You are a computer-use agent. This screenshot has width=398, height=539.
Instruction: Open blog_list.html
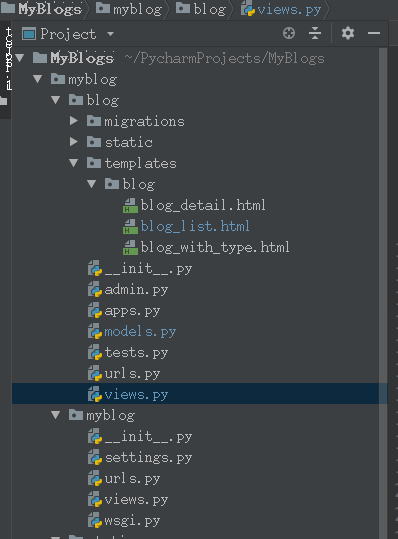point(195,226)
